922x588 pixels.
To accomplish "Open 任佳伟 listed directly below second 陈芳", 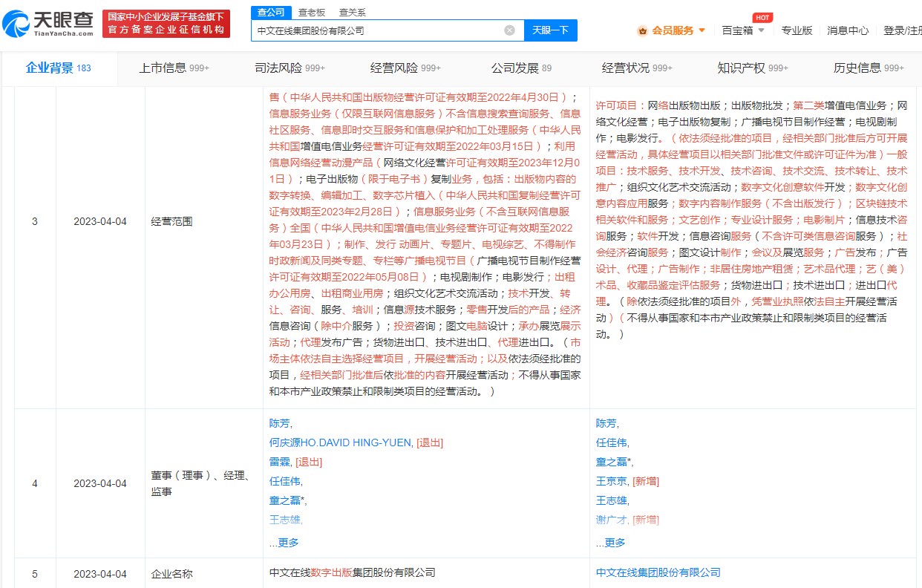I will (x=611, y=443).
